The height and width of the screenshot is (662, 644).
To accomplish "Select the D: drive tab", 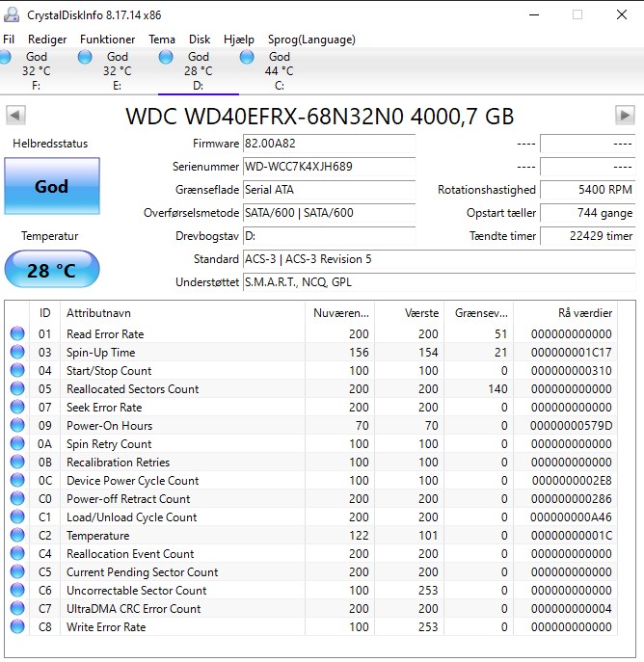I will 198,71.
